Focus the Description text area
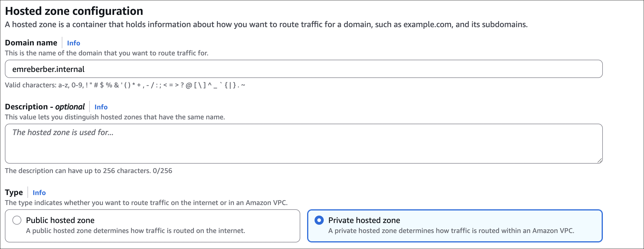The width and height of the screenshot is (644, 249). coord(303,144)
